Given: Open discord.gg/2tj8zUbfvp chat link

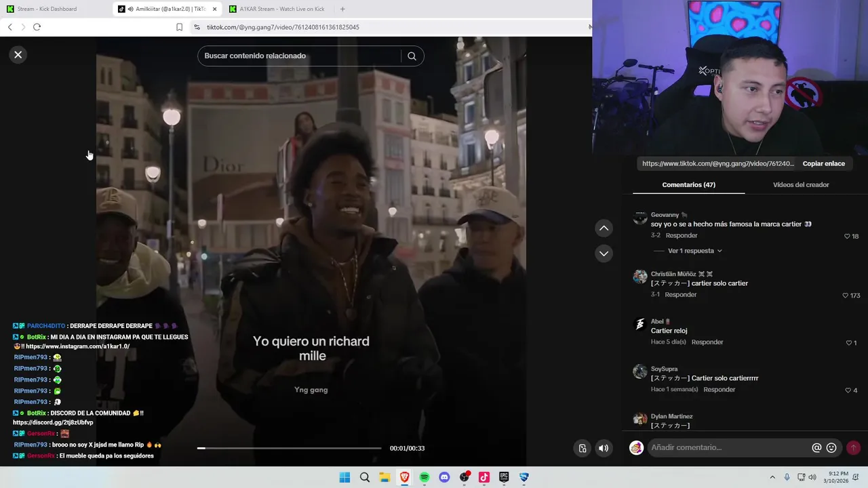Looking at the screenshot, I should pos(53,422).
